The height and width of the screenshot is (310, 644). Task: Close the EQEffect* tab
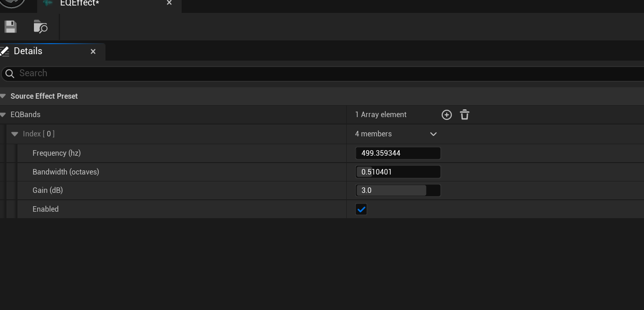tap(169, 3)
